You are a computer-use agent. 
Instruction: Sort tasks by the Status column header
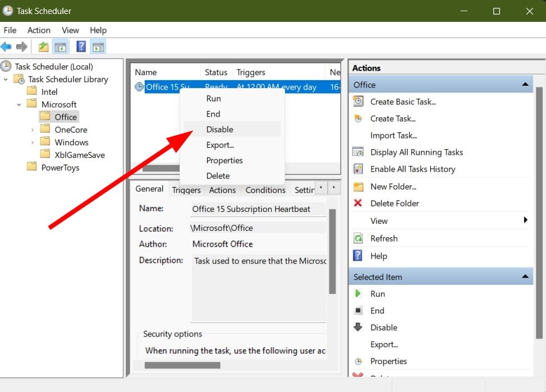216,72
